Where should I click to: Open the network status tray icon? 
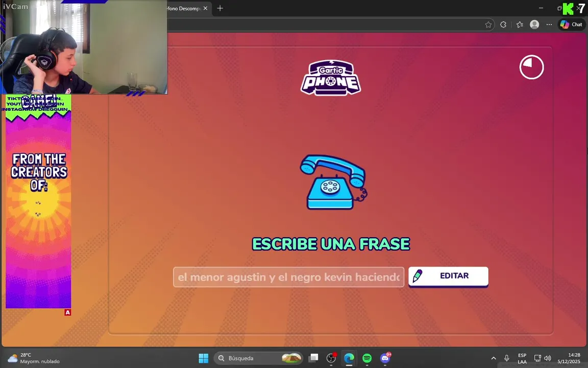[x=537, y=358]
